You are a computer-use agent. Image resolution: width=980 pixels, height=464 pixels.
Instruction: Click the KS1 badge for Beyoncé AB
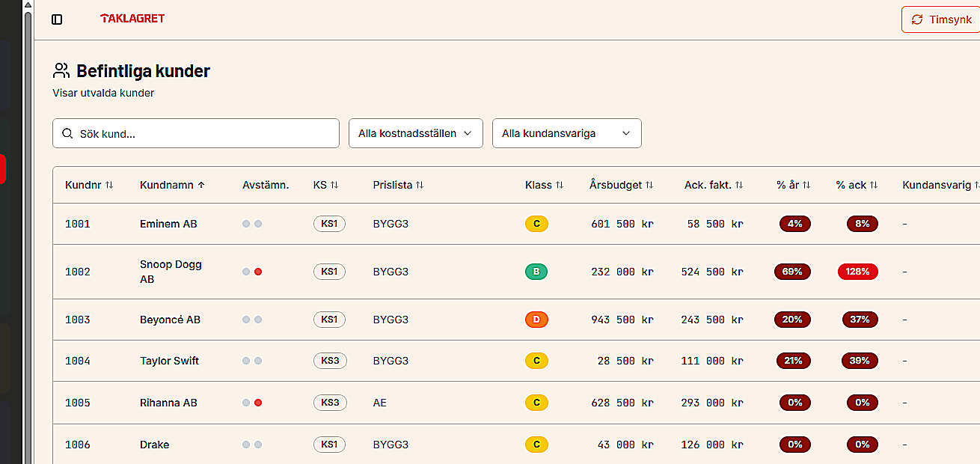[x=329, y=320]
